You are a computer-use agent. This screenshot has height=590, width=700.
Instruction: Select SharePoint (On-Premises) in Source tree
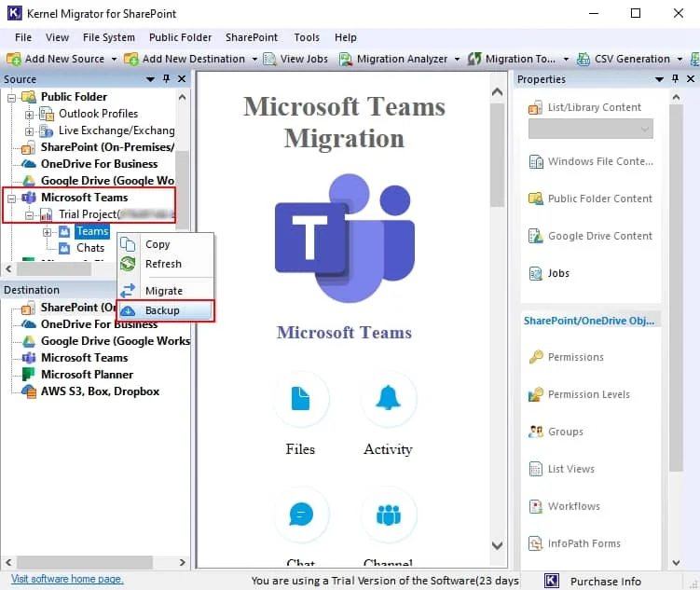tap(107, 147)
